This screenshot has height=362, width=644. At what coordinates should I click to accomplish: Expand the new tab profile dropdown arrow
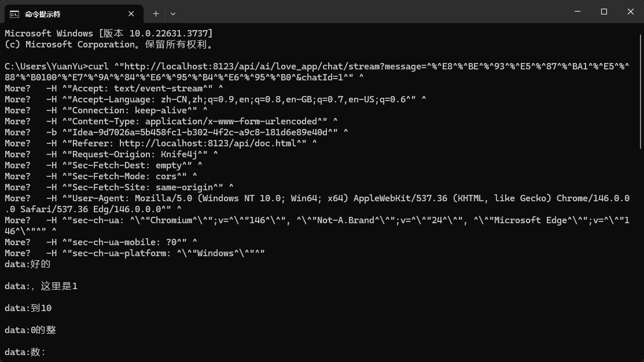[x=172, y=13]
